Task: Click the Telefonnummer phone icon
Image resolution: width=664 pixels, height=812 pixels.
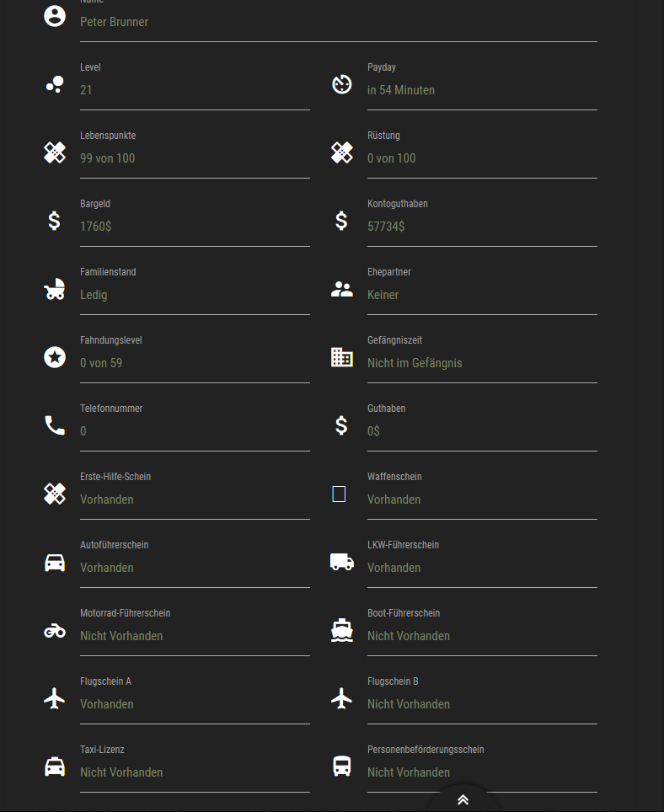Action: 55,425
